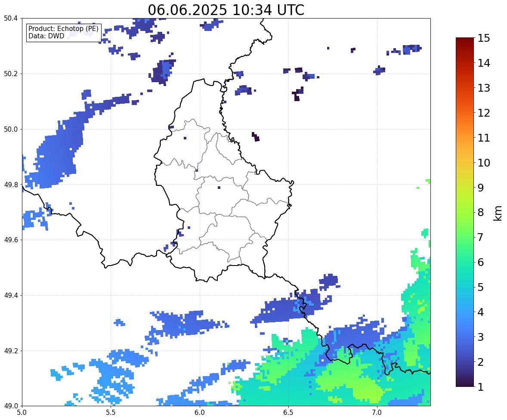This screenshot has width=507, height=420.
Task: Click the colorbar tick value 10
Action: pyautogui.click(x=484, y=163)
